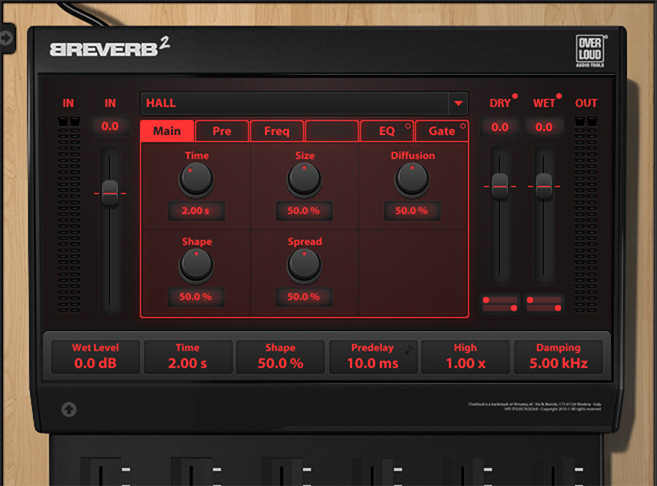657x486 pixels.
Task: Click the up-arrow button at bottom left
Action: click(x=69, y=408)
